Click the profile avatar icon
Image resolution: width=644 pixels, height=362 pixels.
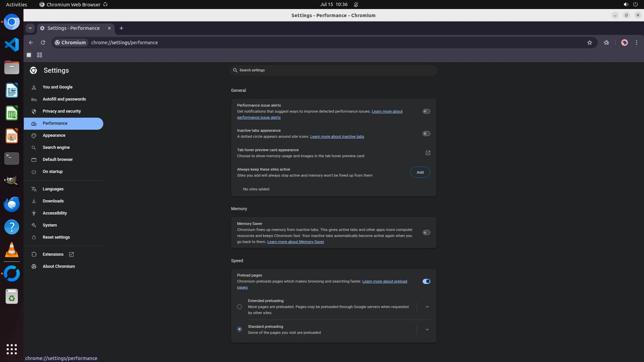click(624, 43)
